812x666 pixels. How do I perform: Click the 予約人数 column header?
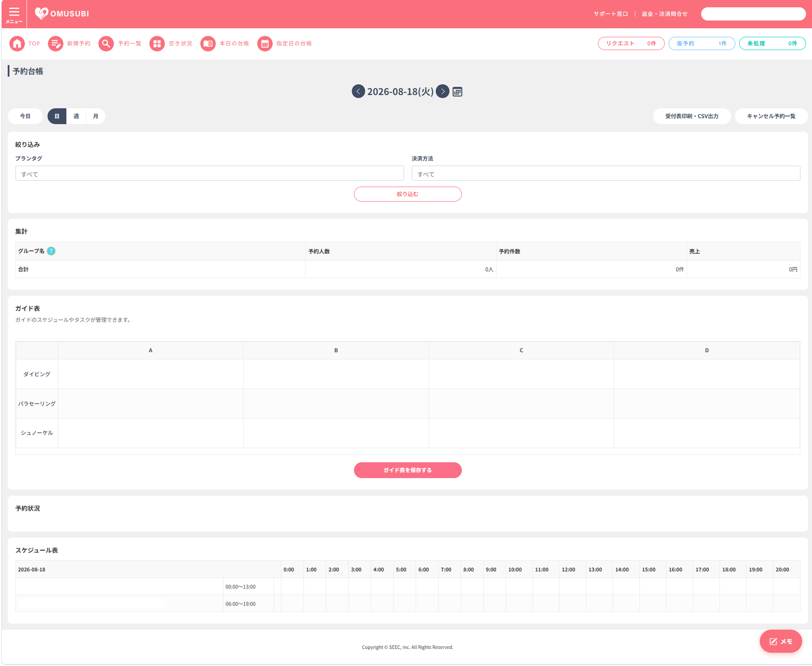[x=401, y=251]
